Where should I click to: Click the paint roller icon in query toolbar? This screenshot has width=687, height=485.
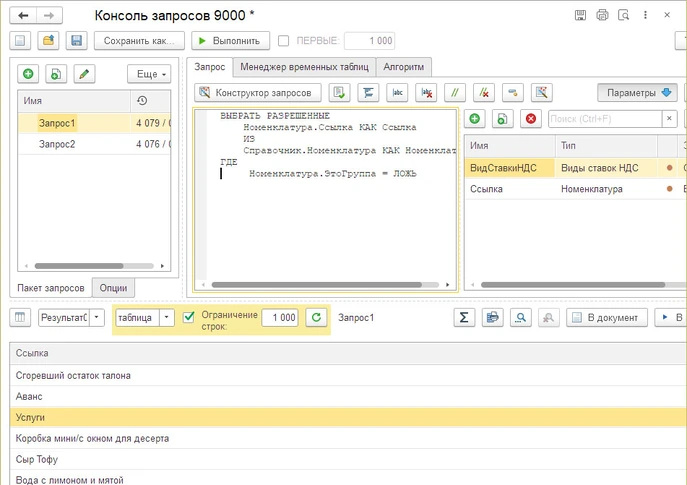click(513, 92)
